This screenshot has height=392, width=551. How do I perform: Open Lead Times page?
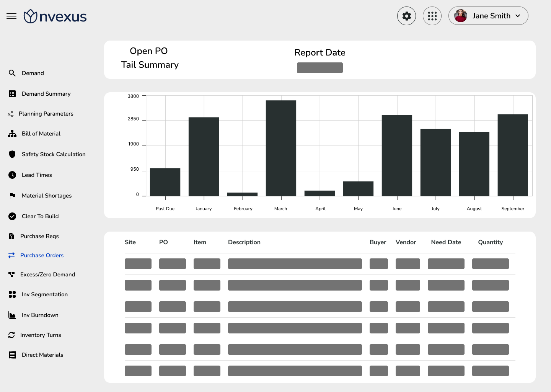[x=37, y=175]
